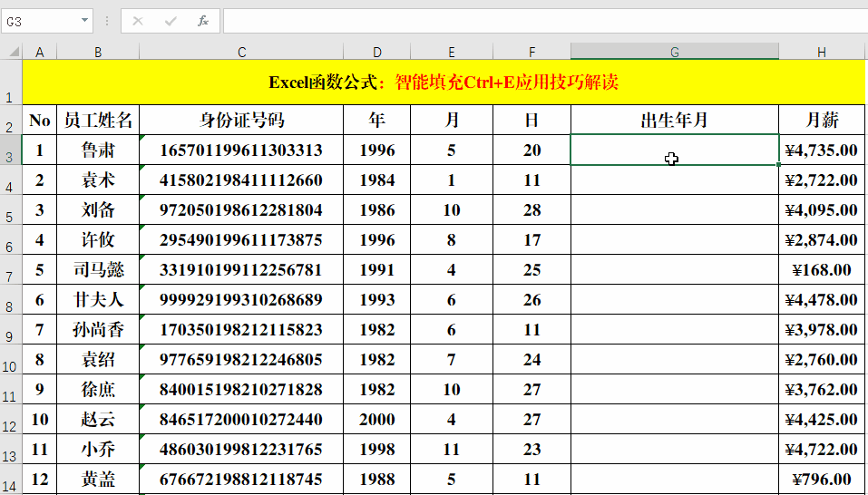
Task: Select the name cell 徐庶
Action: pos(98,389)
